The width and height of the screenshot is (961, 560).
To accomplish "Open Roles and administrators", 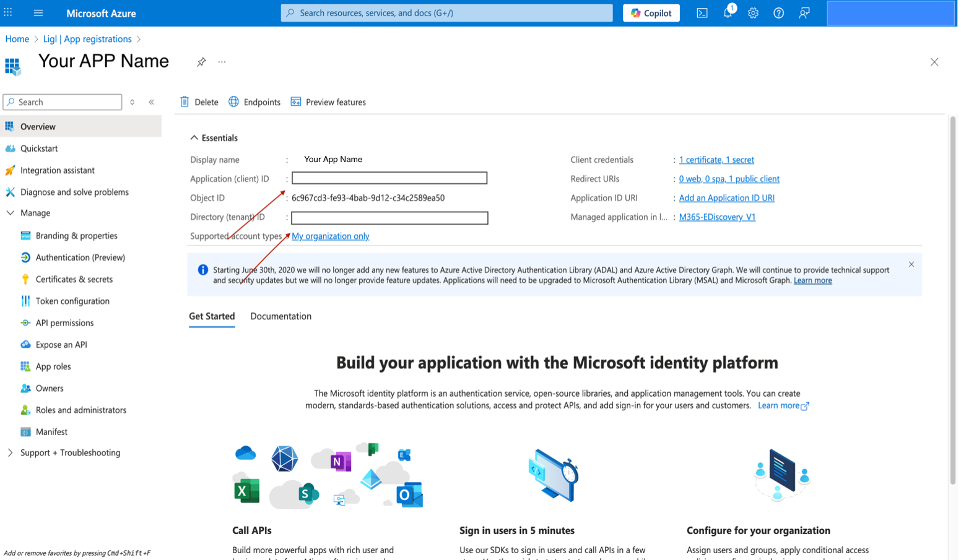I will 81,410.
